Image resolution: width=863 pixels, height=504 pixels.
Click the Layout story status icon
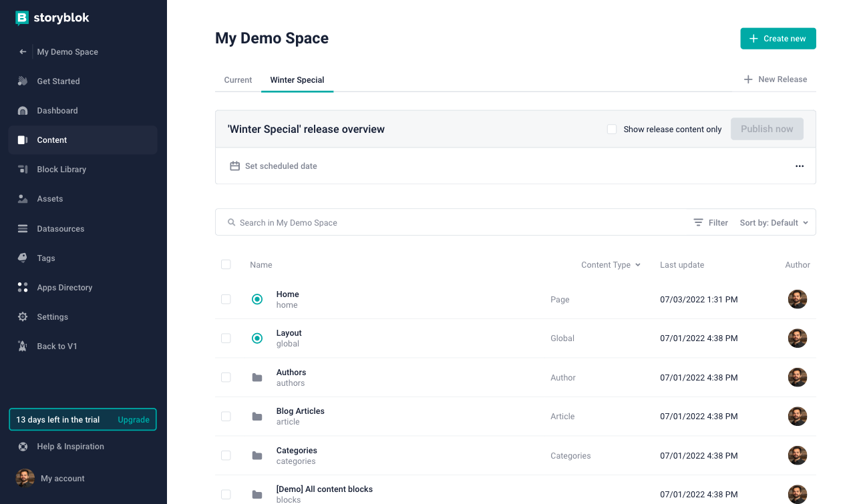pyautogui.click(x=257, y=338)
